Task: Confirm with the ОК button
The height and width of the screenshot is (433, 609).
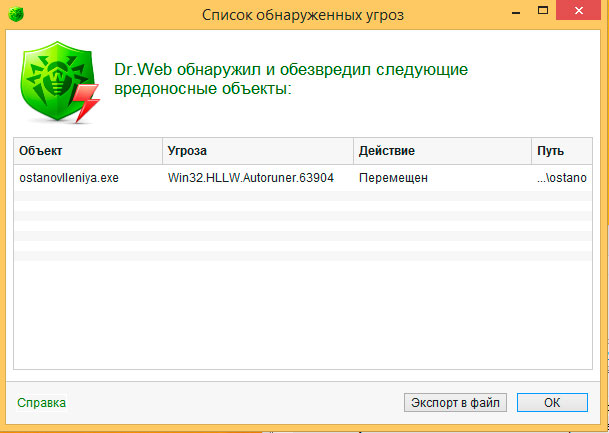Action: [x=552, y=403]
